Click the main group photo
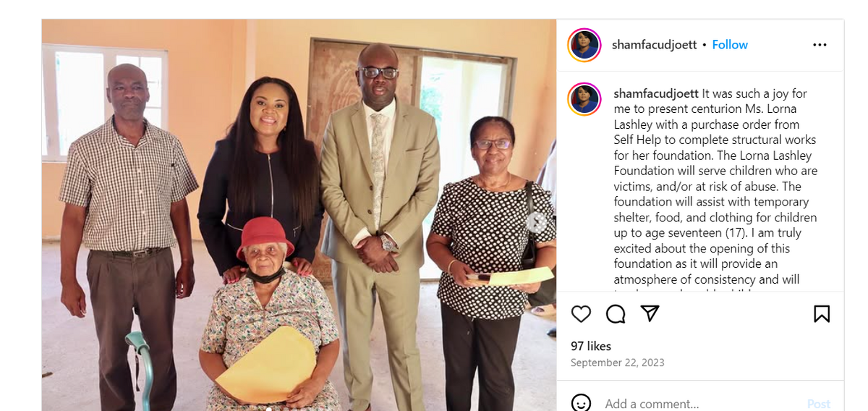 299,215
